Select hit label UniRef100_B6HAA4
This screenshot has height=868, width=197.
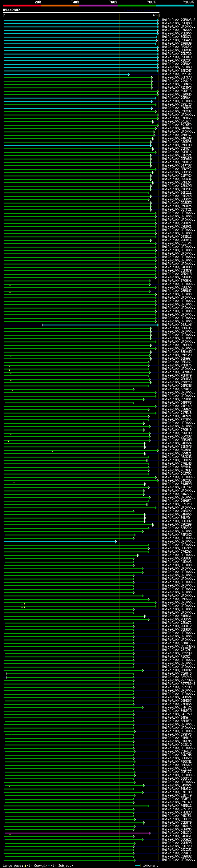[x=177, y=358]
